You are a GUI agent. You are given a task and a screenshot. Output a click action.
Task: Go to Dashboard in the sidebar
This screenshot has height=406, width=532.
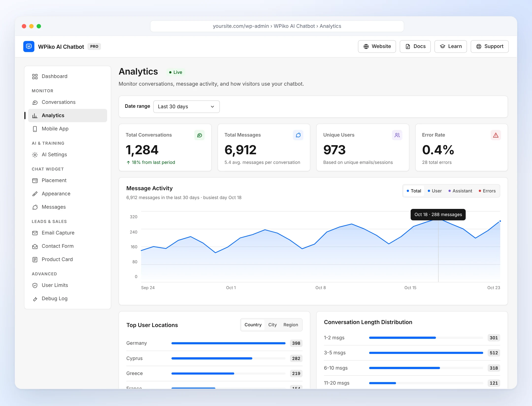click(67, 77)
